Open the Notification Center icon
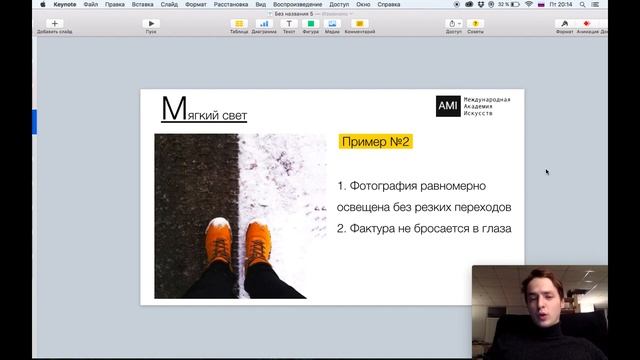This screenshot has height=360, width=640. click(x=595, y=4)
